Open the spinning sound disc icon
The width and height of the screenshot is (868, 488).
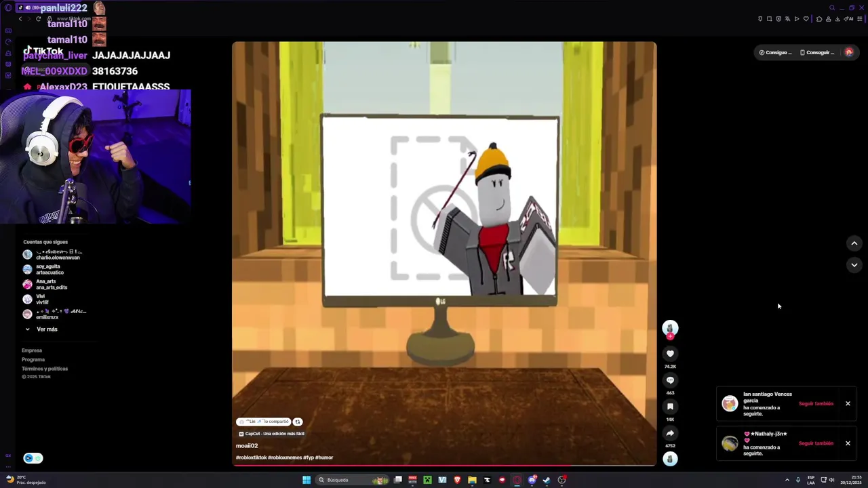point(670,459)
